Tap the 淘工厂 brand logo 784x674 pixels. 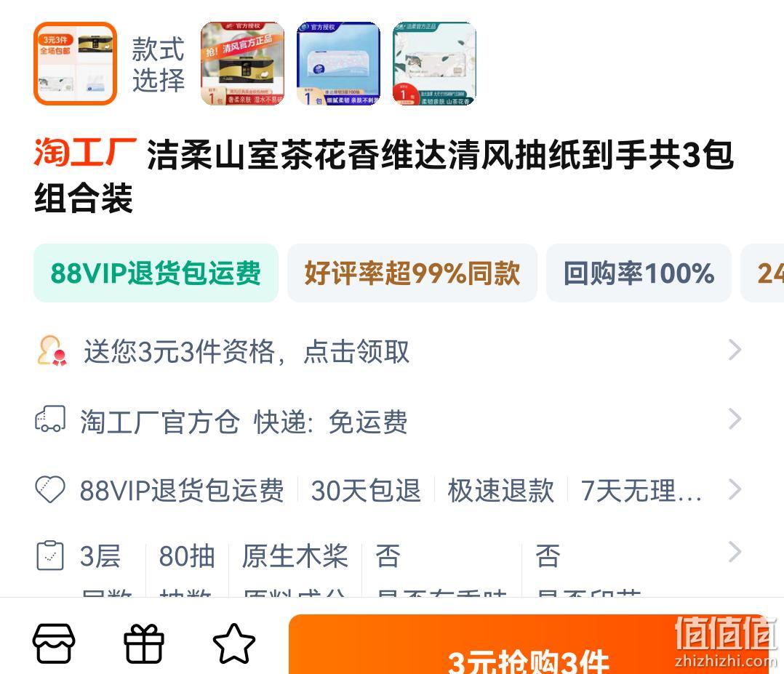point(85,152)
